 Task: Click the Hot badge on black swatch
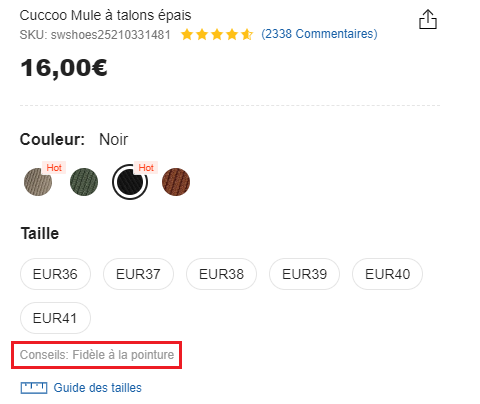point(146,167)
